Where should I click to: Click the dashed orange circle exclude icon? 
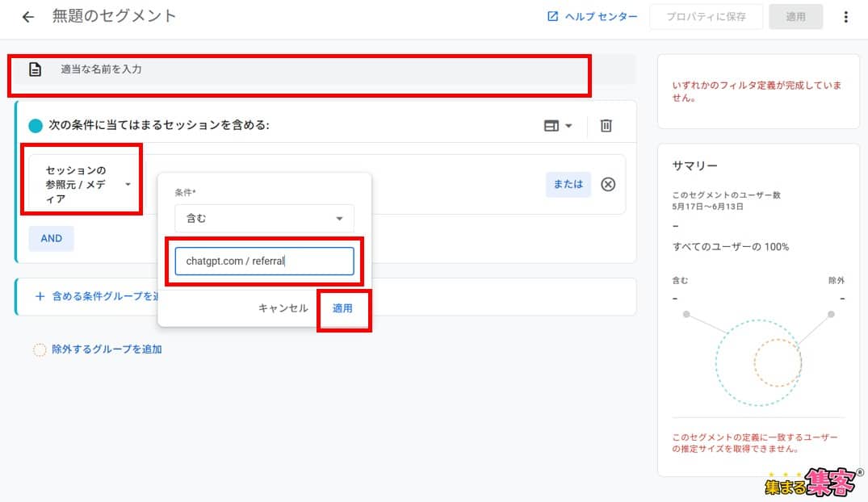(40, 349)
